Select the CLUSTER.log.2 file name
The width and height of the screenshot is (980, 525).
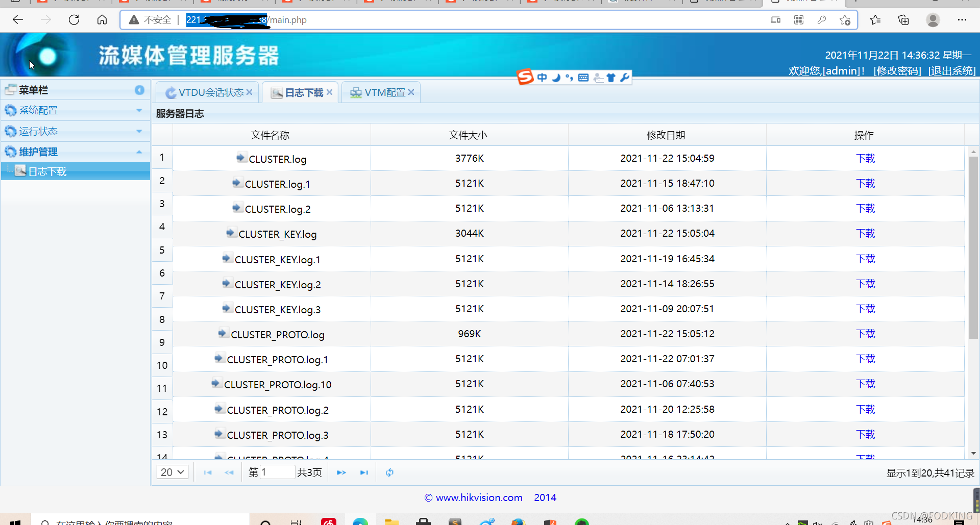(x=278, y=209)
